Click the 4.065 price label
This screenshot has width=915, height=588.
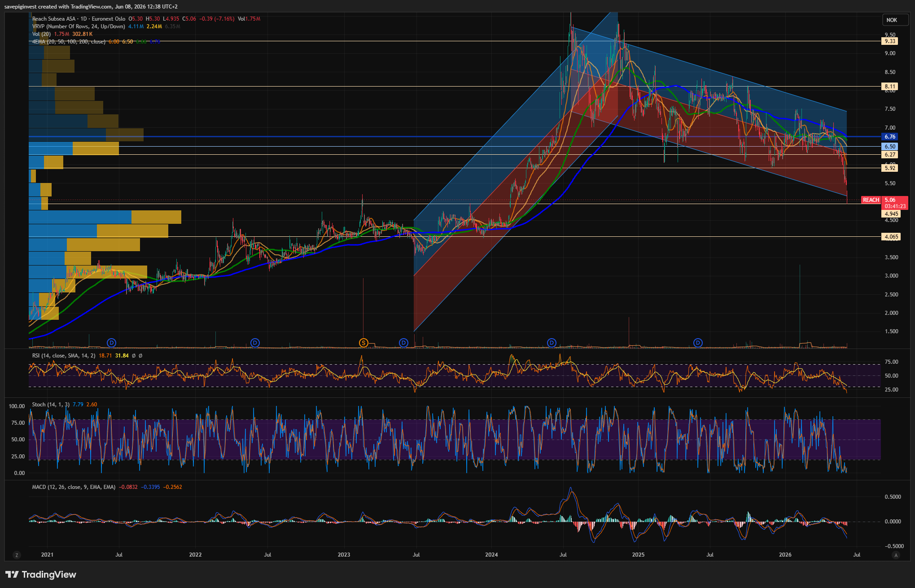tap(891, 237)
